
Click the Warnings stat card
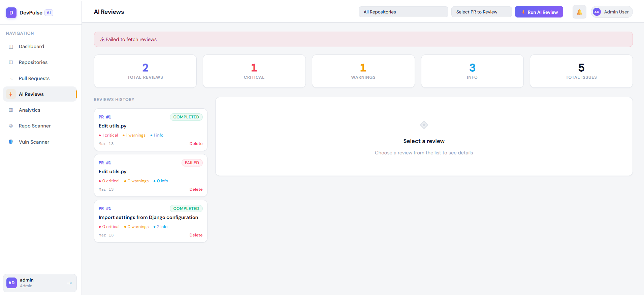[x=363, y=71]
